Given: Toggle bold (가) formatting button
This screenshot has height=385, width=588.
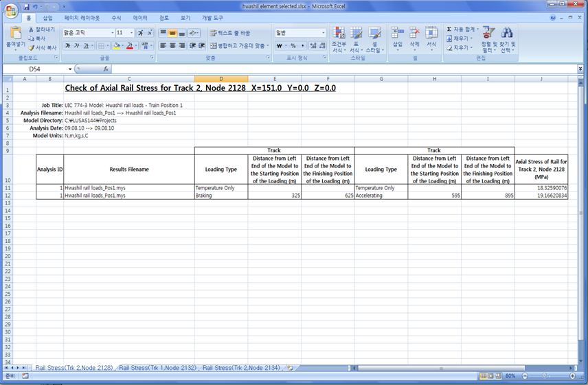Looking at the screenshot, I should click(x=68, y=46).
